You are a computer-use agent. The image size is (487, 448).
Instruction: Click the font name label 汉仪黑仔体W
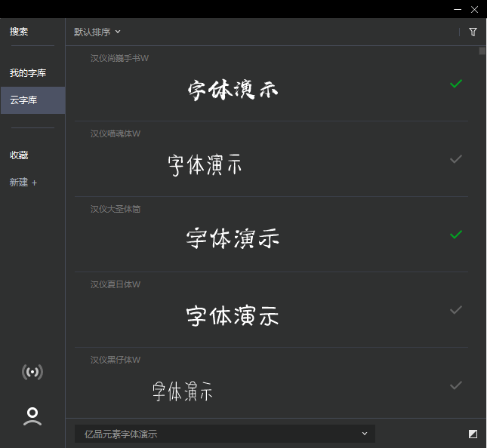pos(116,360)
